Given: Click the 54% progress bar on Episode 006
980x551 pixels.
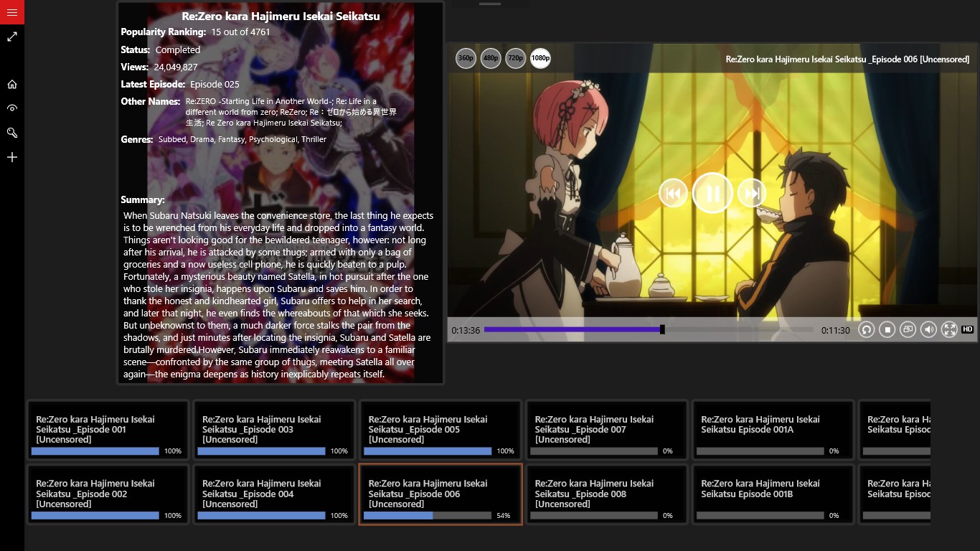Looking at the screenshot, I should click(428, 515).
